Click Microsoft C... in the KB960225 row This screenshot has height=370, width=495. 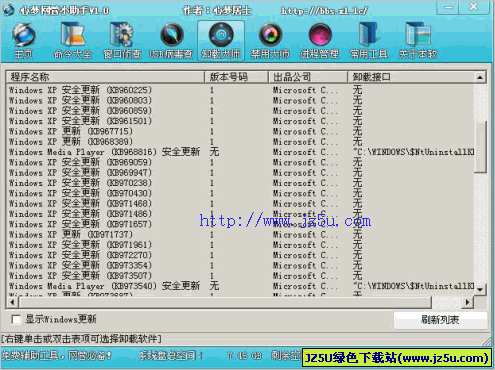click(305, 90)
